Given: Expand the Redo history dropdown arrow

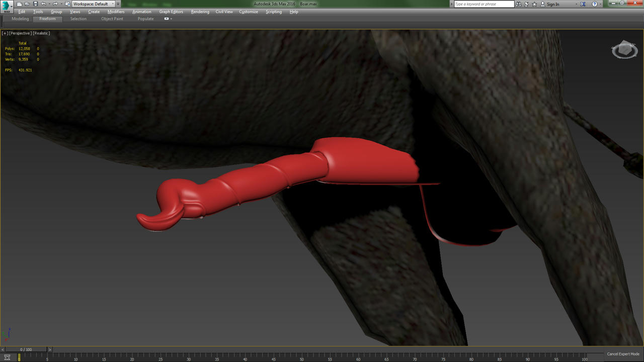Looking at the screenshot, I should coord(61,4).
